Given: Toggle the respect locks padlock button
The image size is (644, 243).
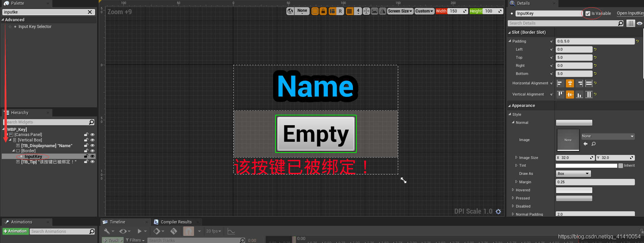Looking at the screenshot, I should tap(323, 11).
